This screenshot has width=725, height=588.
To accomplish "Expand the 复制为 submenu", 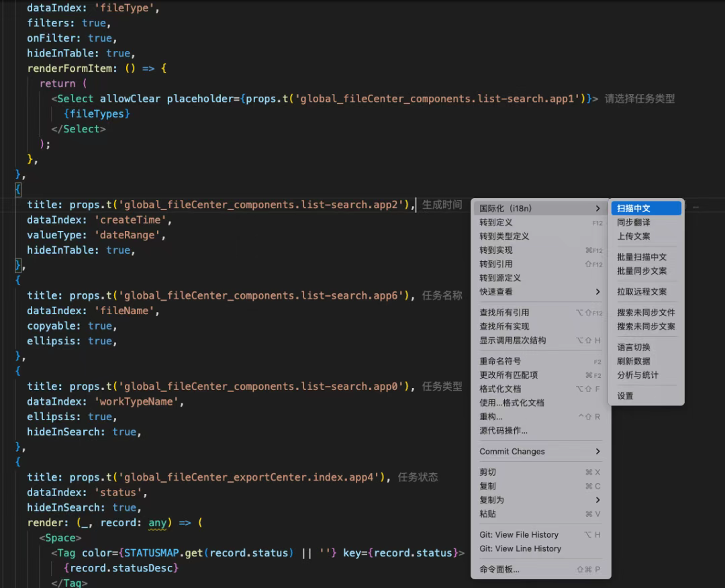I will point(540,499).
